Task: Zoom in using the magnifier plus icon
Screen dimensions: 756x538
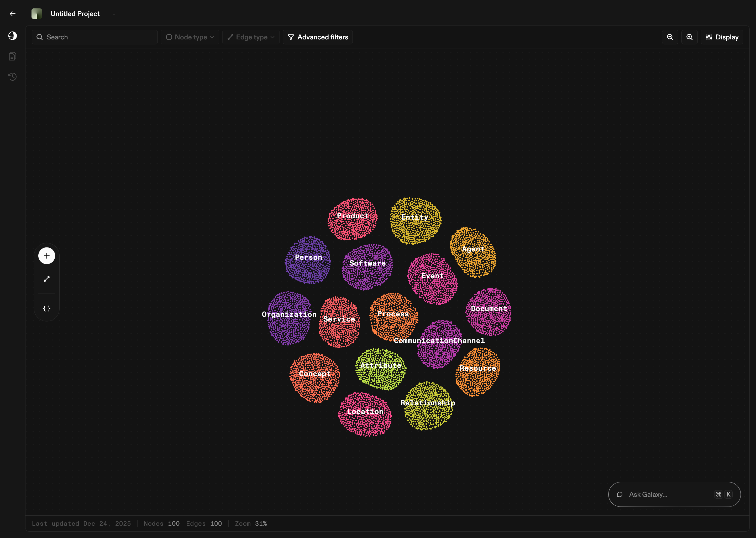Action: pyautogui.click(x=690, y=37)
